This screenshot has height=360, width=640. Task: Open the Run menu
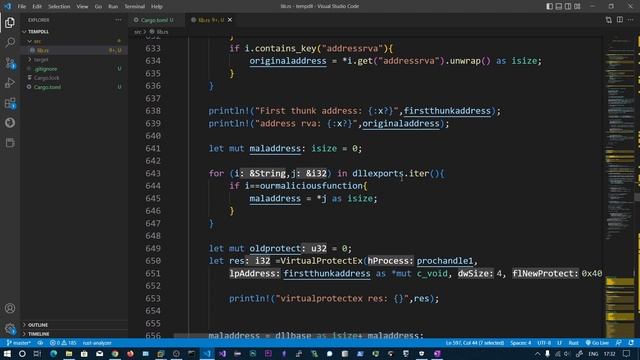(x=113, y=7)
